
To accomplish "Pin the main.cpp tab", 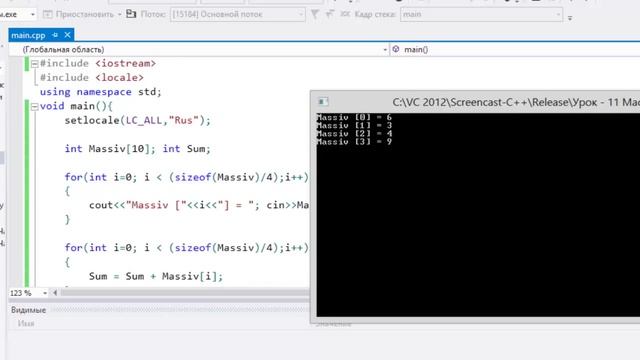I will pos(55,35).
